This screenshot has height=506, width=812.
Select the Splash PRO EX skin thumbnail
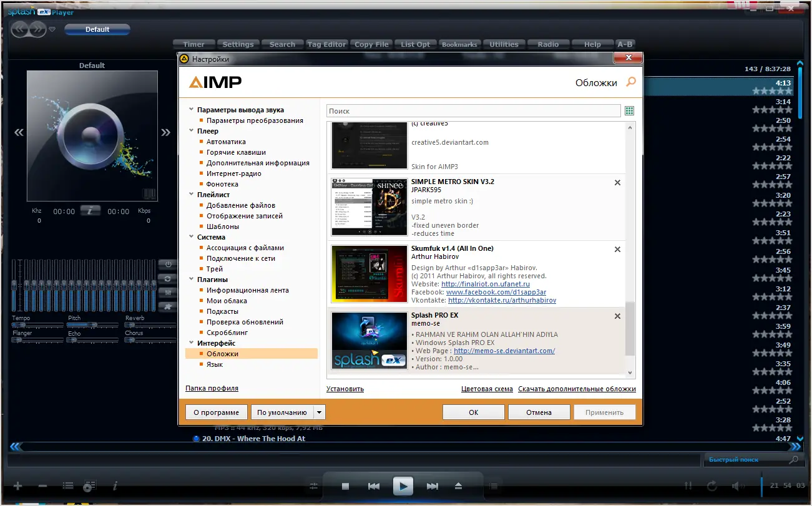(369, 341)
